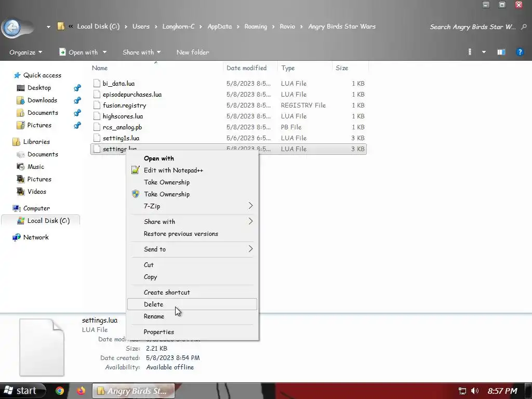Go back with the Back arrow button
Viewport: 532px width, 399px height.
pos(12,27)
